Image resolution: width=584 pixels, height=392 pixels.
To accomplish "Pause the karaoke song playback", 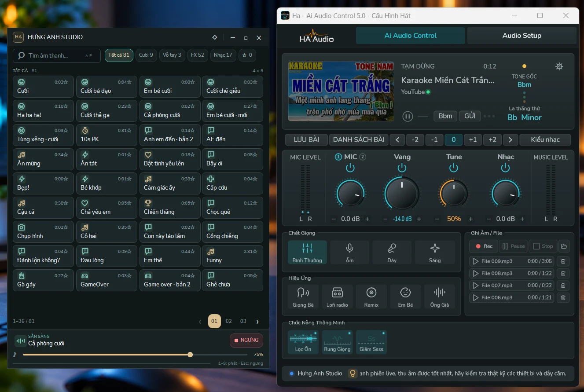I will coord(408,116).
